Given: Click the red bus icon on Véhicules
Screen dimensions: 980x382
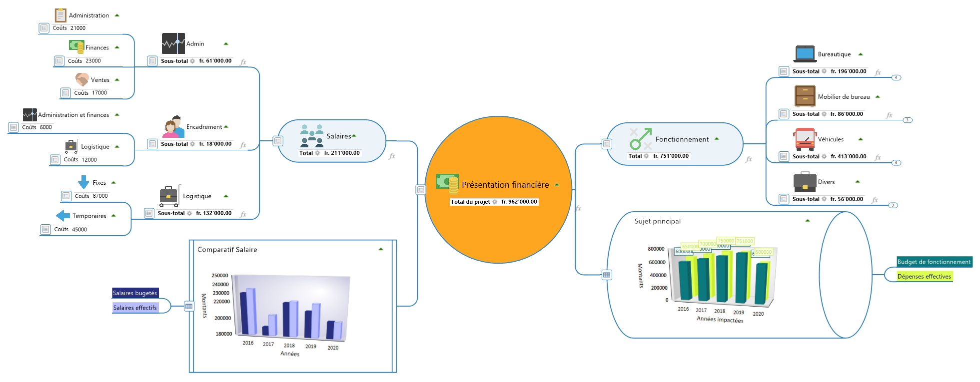Looking at the screenshot, I should (x=804, y=139).
